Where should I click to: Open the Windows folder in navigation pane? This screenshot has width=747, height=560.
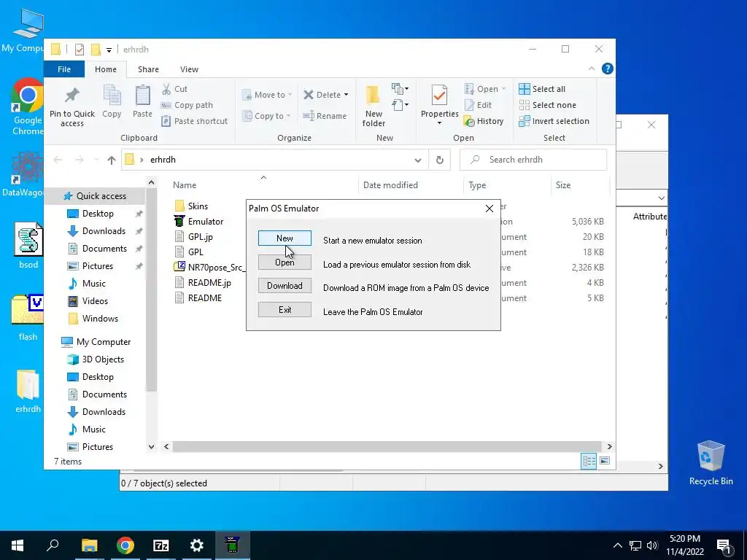[x=100, y=319]
